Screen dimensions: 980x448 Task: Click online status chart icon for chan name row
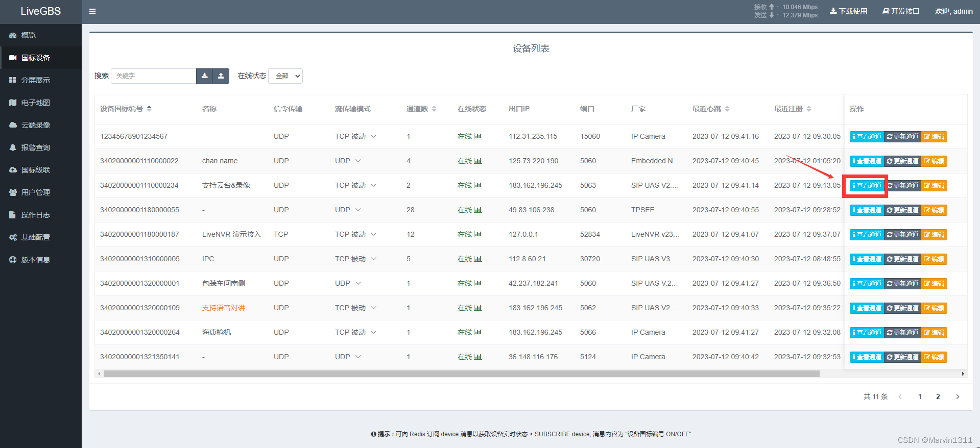[x=478, y=161]
